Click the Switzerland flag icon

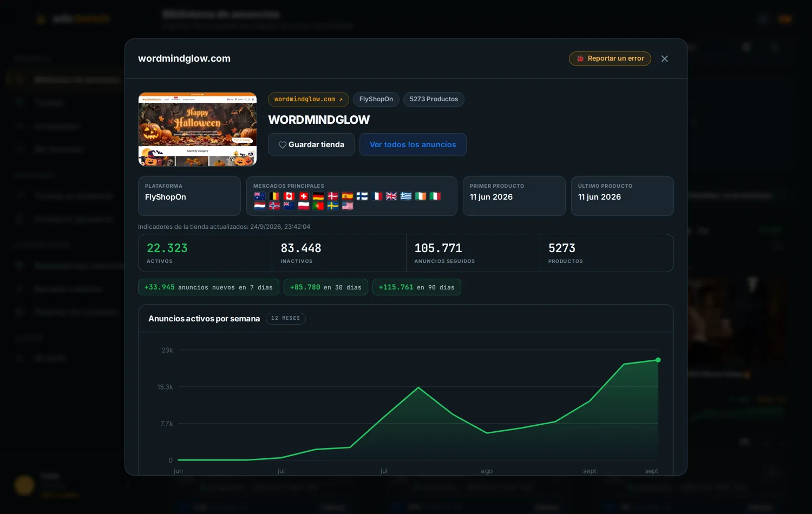(304, 196)
